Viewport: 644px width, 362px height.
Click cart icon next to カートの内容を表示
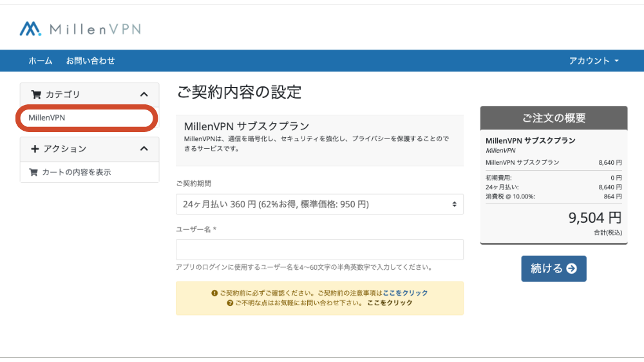pos(33,172)
